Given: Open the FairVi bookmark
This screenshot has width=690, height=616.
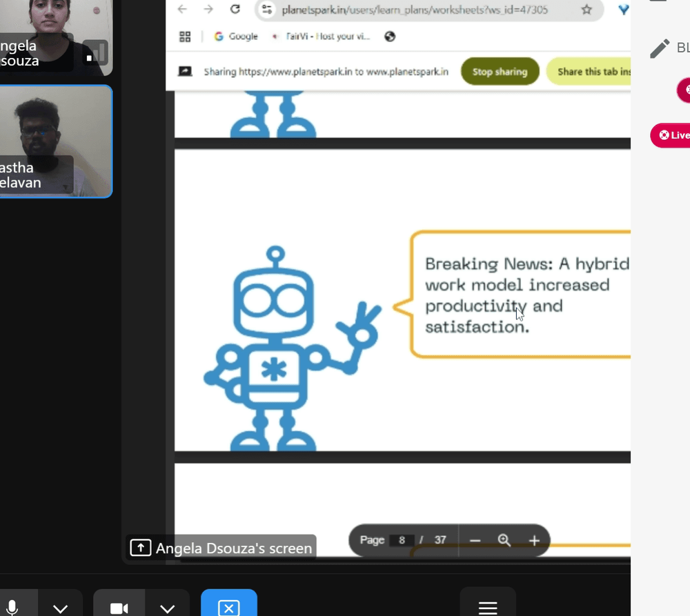Looking at the screenshot, I should point(321,37).
